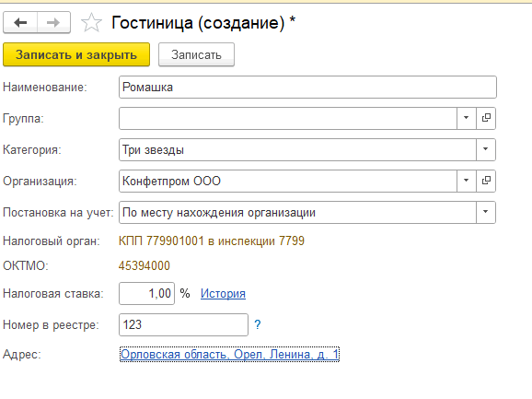Click the Налоговый орган label

(x=52, y=241)
